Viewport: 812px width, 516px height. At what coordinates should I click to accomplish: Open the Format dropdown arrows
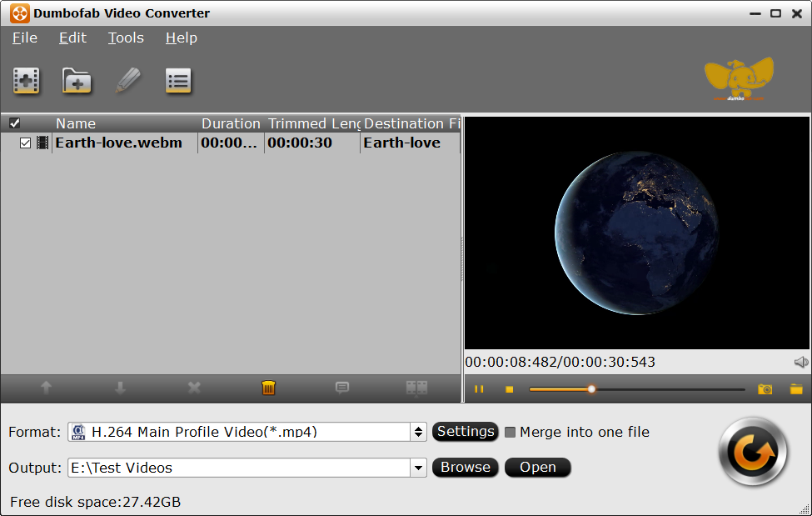(418, 432)
